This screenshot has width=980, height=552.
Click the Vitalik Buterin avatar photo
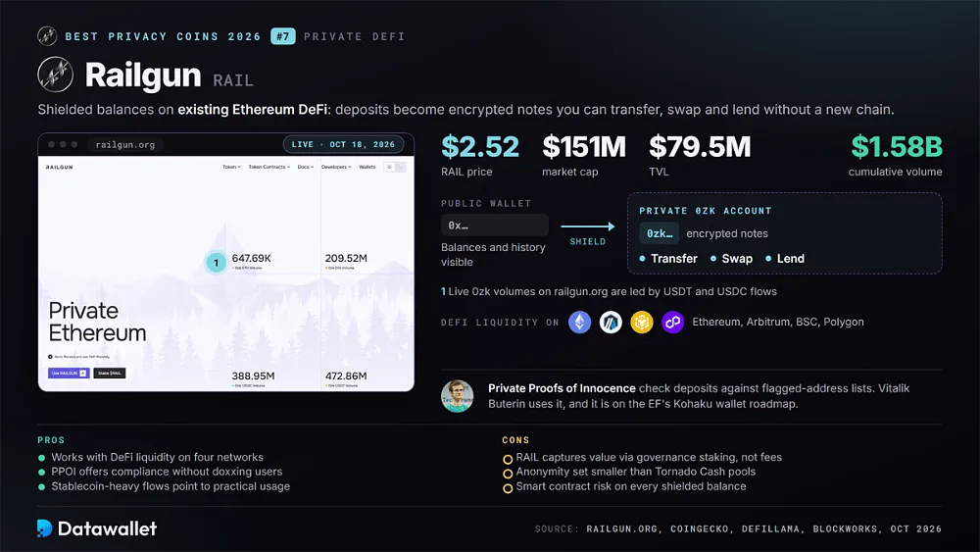(x=457, y=396)
